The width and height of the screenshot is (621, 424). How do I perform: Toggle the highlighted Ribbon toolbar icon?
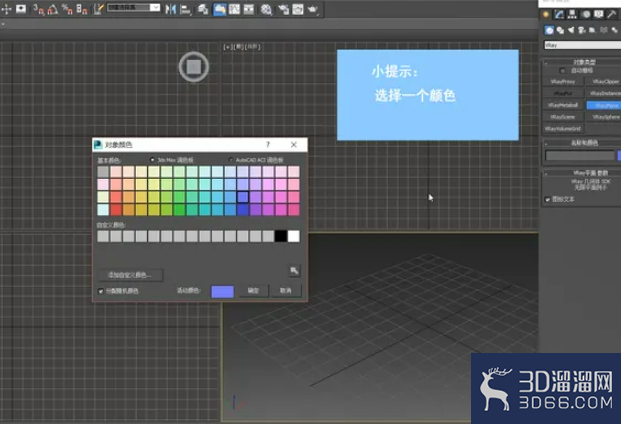click(220, 9)
